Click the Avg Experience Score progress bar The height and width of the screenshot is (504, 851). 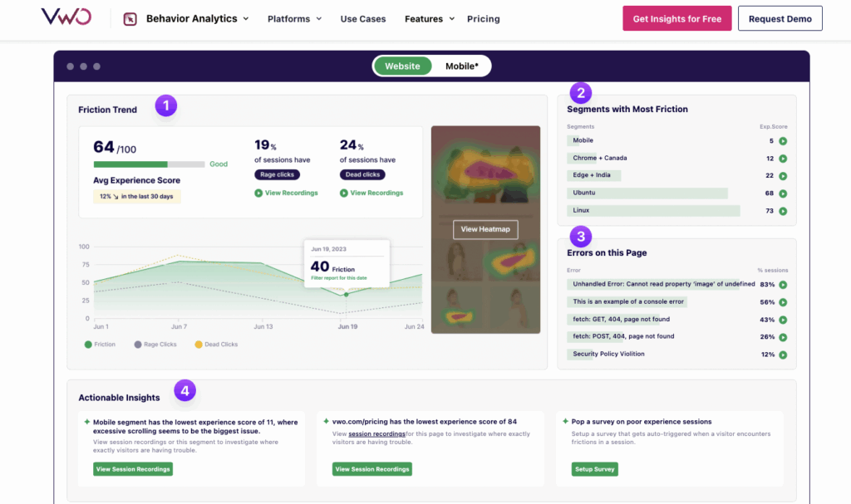coord(149,164)
